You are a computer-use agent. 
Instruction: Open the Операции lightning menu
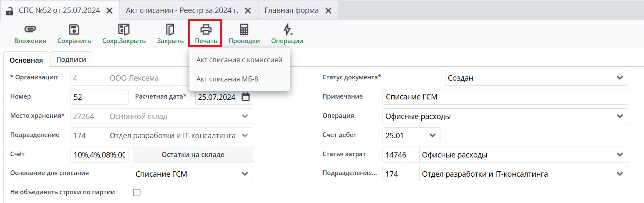(x=287, y=30)
